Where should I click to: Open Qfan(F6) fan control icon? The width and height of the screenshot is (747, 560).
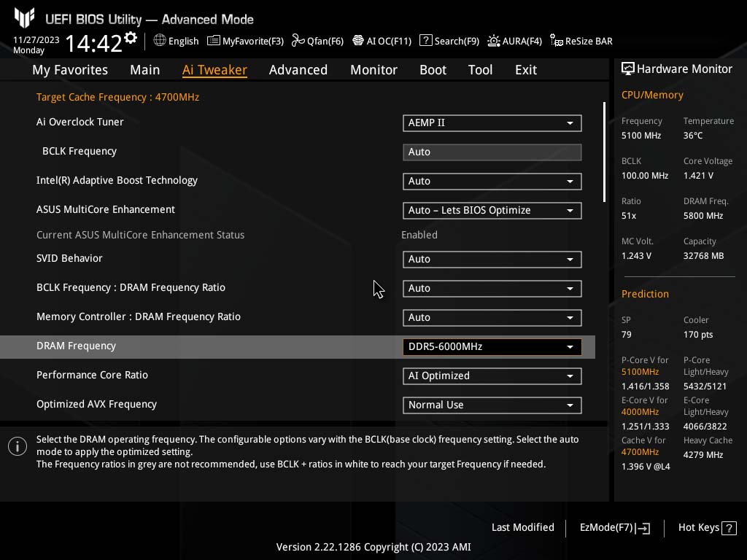tap(298, 41)
